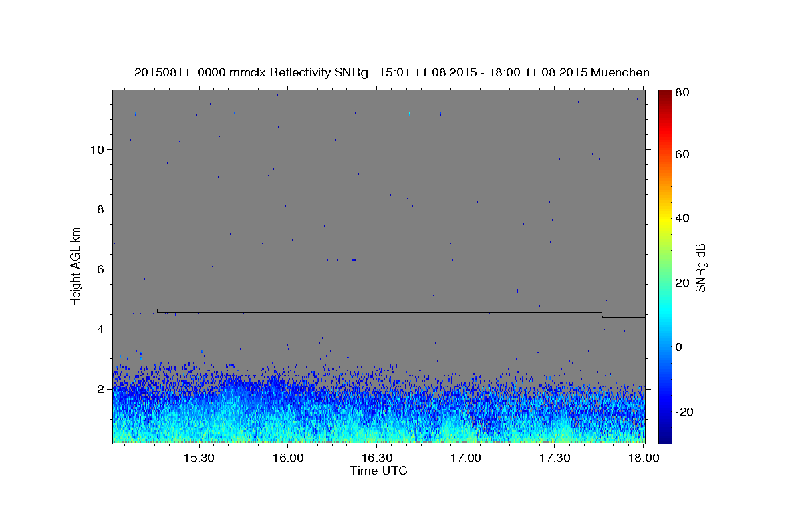The width and height of the screenshot is (798, 532).
Task: Click the 18:00 time tick label
Action: pyautogui.click(x=644, y=458)
